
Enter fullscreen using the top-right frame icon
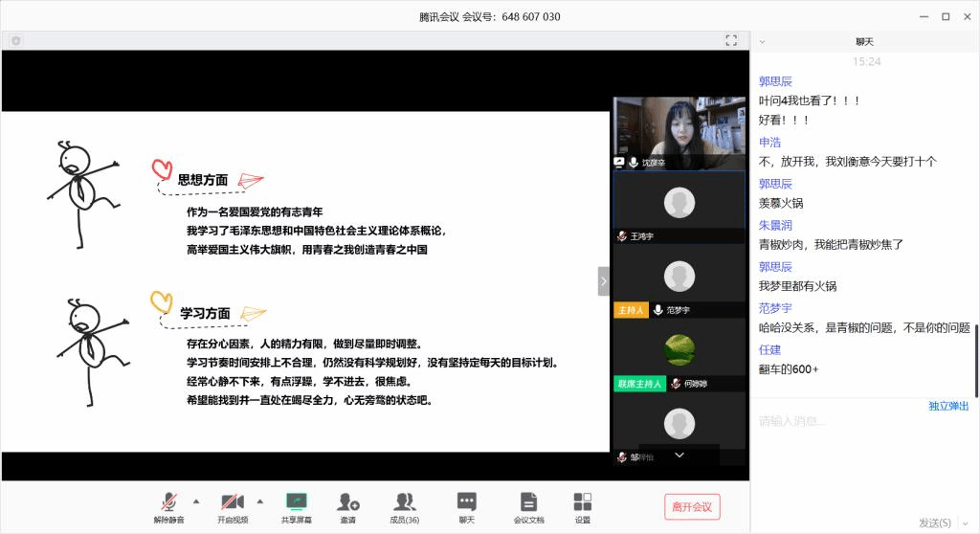coord(731,40)
